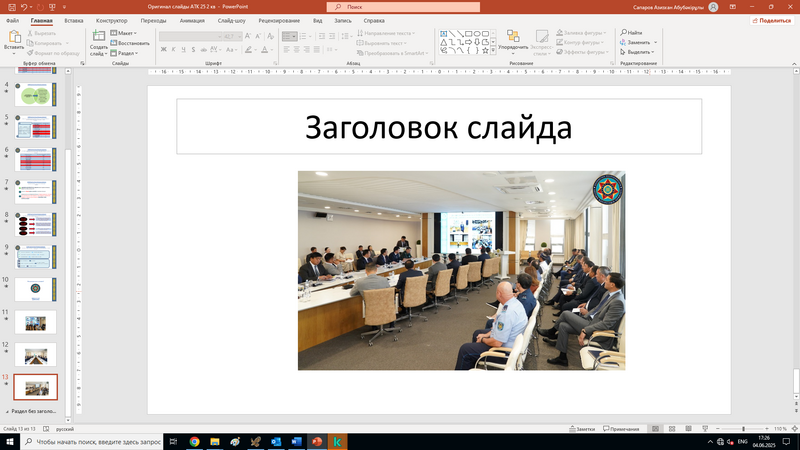
Task: Click the Arrange (Упорядочить) icon
Action: click(x=513, y=38)
